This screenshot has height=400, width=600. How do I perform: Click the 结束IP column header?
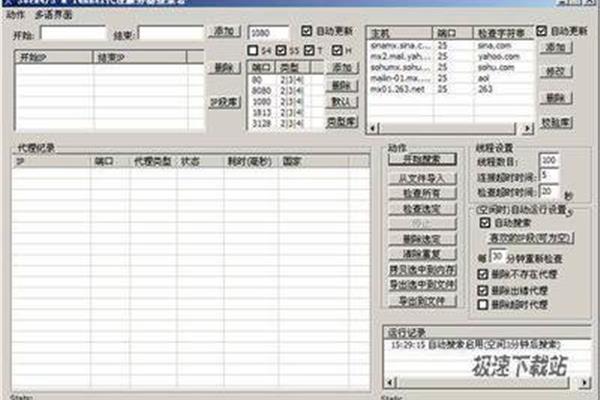tap(140, 57)
